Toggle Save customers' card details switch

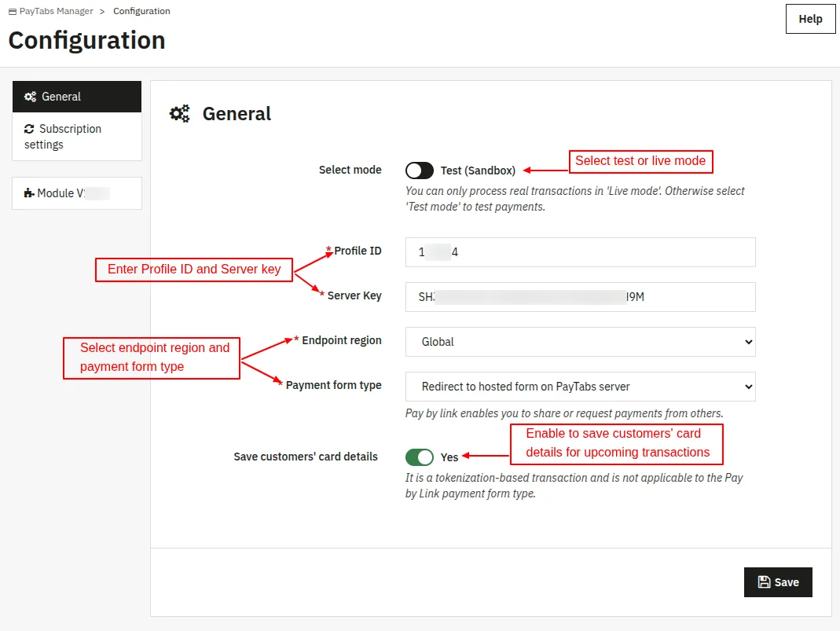coord(420,457)
